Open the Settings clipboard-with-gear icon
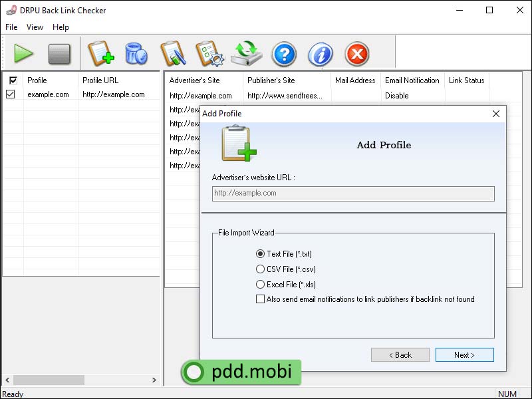532x399 pixels. tap(208, 53)
